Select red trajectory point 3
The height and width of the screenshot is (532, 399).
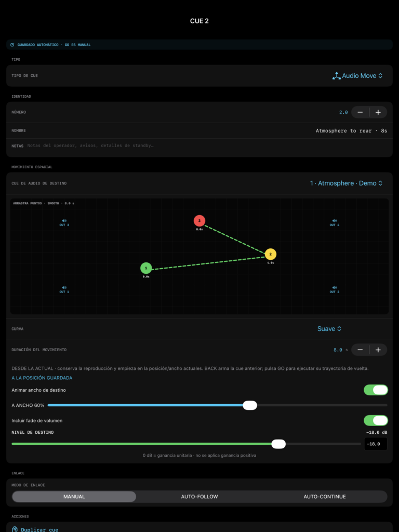[199, 221]
